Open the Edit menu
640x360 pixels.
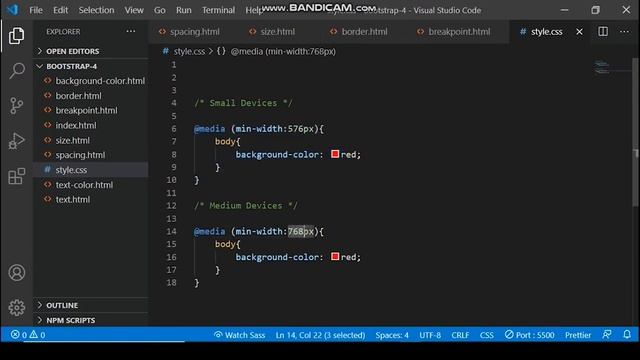(60, 10)
